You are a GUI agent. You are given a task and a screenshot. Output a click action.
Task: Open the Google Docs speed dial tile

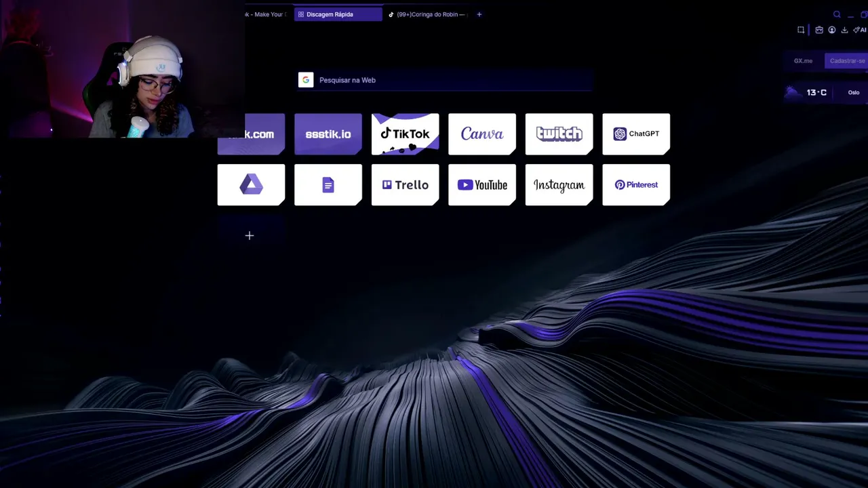coord(328,185)
